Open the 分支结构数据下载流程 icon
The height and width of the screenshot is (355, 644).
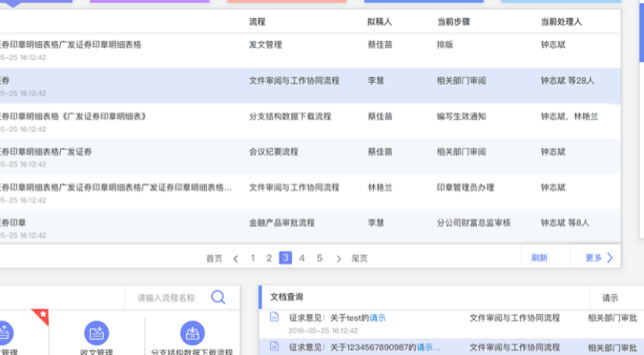click(192, 333)
